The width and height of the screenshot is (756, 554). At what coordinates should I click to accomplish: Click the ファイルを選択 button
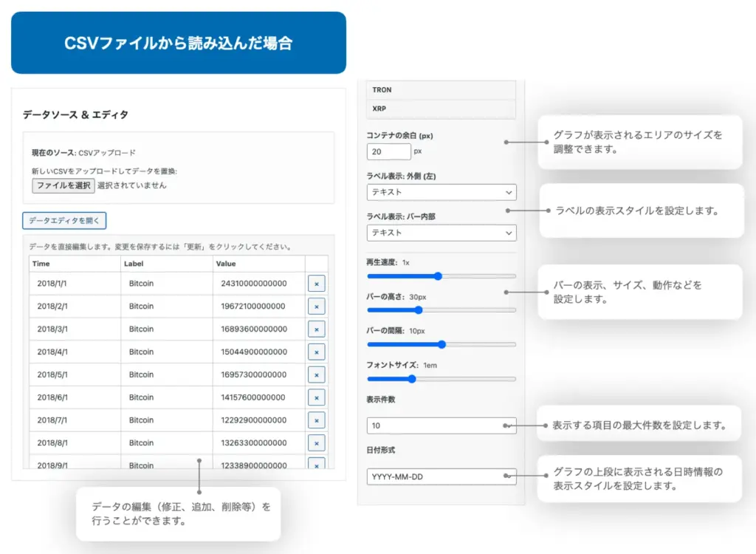pyautogui.click(x=63, y=185)
